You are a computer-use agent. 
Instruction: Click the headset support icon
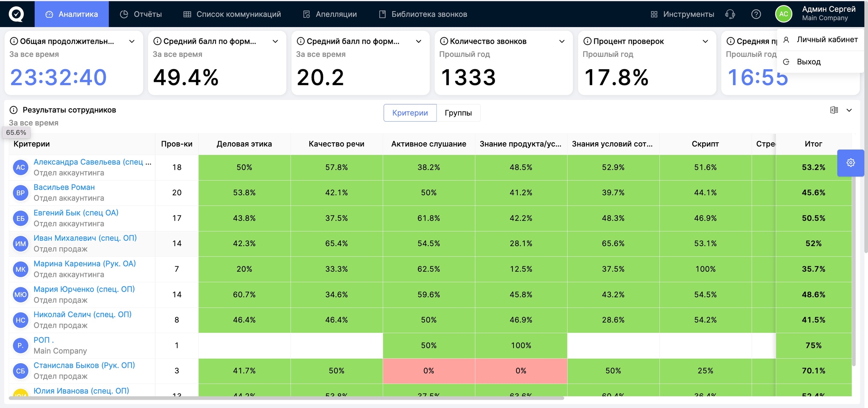(730, 14)
